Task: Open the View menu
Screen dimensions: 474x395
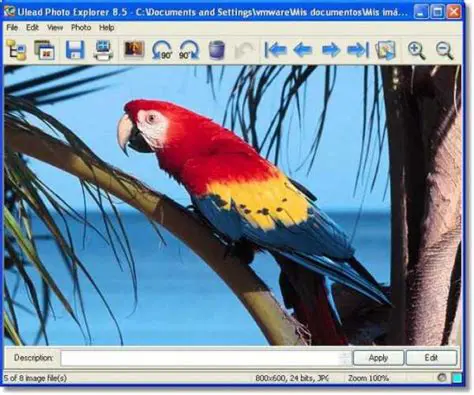Action: pos(55,28)
